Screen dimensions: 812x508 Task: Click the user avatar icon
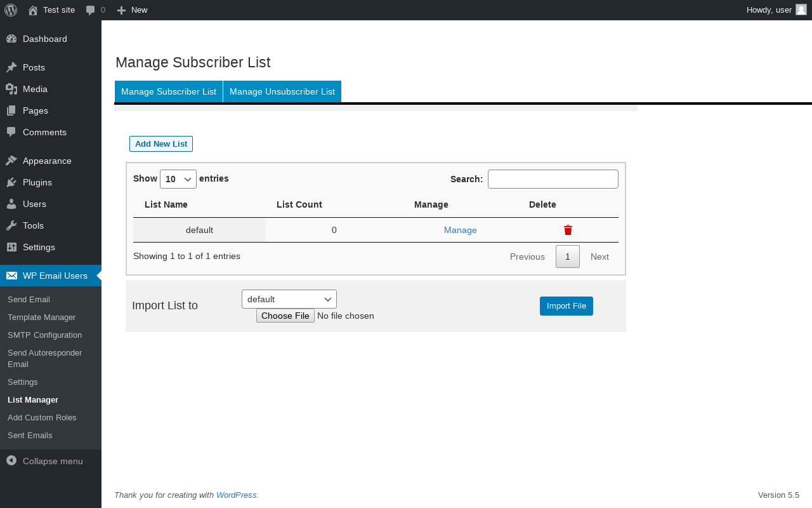pyautogui.click(x=801, y=10)
